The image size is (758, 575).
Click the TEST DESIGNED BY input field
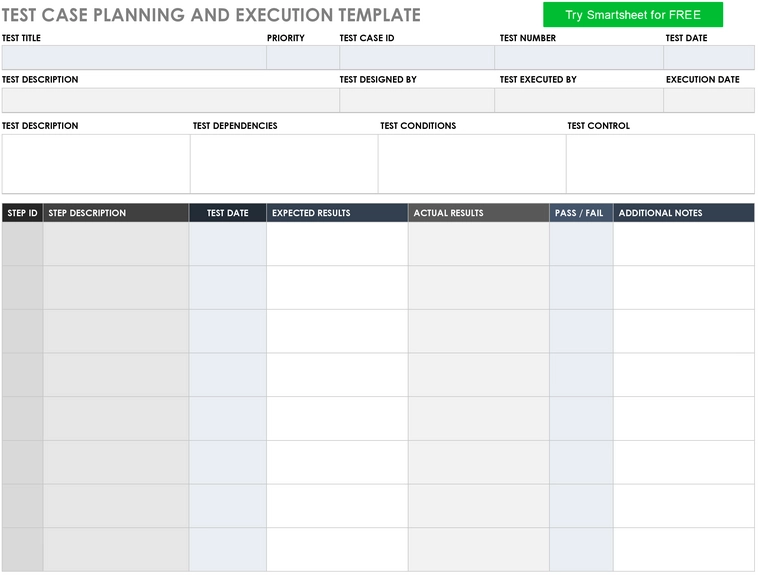[x=417, y=100]
